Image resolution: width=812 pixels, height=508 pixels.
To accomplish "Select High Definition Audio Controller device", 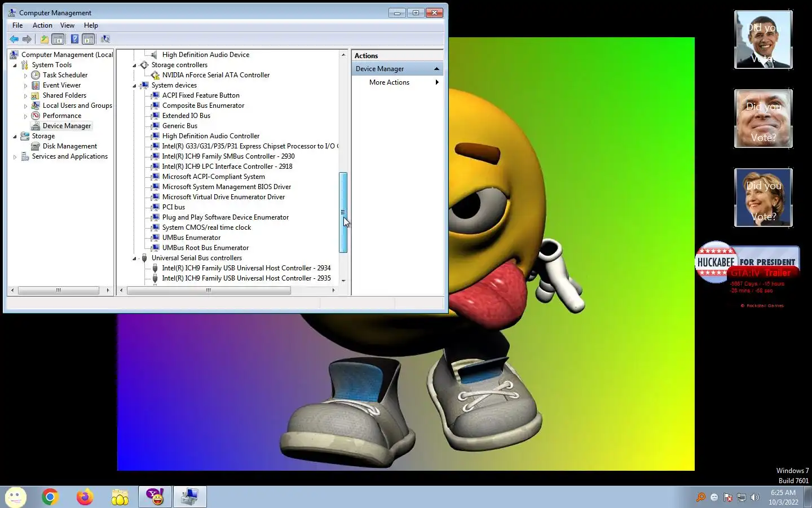I will point(211,136).
